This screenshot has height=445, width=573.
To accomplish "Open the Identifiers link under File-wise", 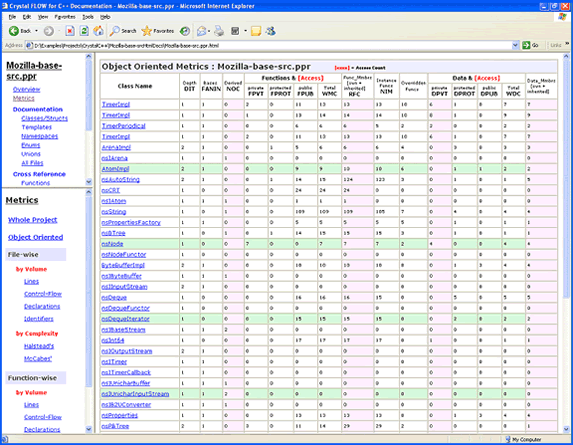I will click(x=39, y=319).
